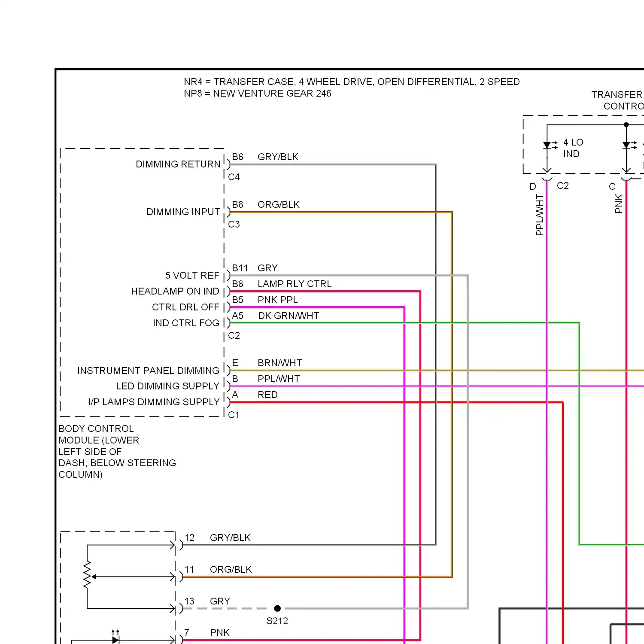The width and height of the screenshot is (644, 644).
Task: Click connector label 'C2' below pin A5
Action: coord(234,335)
